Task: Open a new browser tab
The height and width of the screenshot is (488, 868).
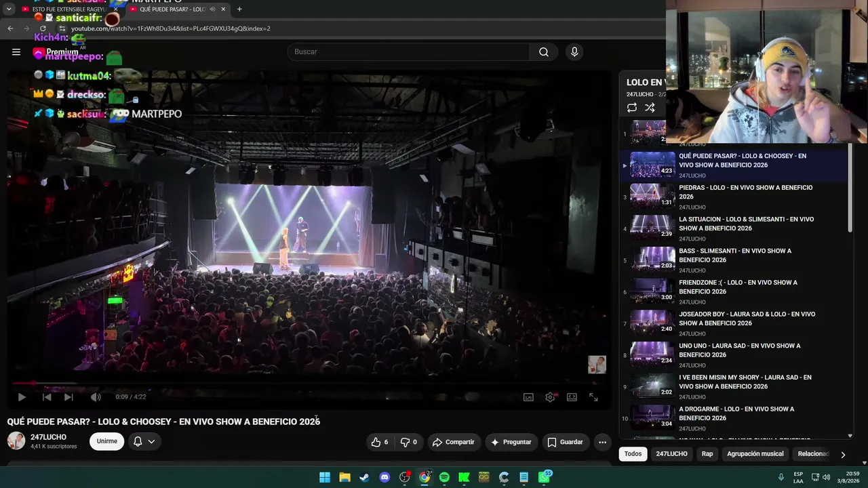Action: (x=239, y=9)
